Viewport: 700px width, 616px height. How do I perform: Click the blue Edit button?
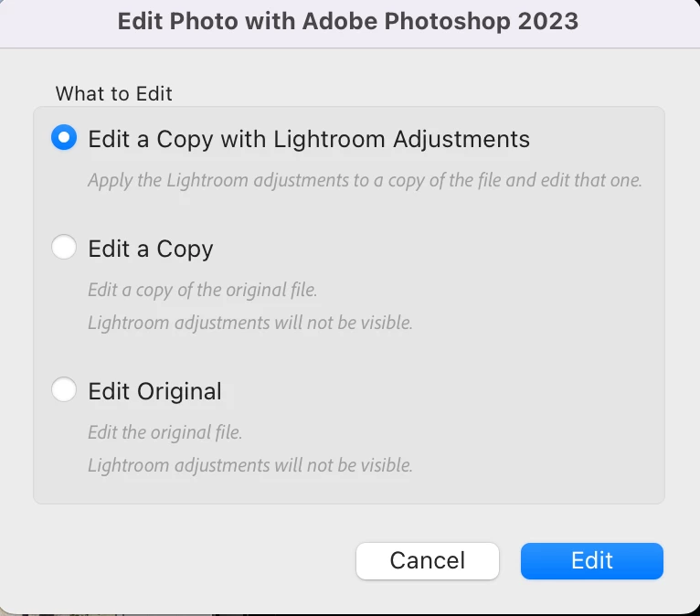coord(591,560)
